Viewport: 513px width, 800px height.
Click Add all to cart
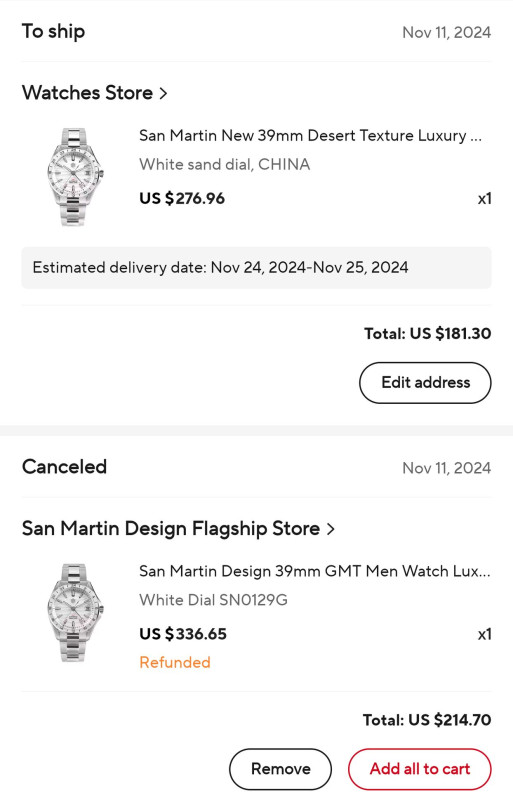point(420,769)
